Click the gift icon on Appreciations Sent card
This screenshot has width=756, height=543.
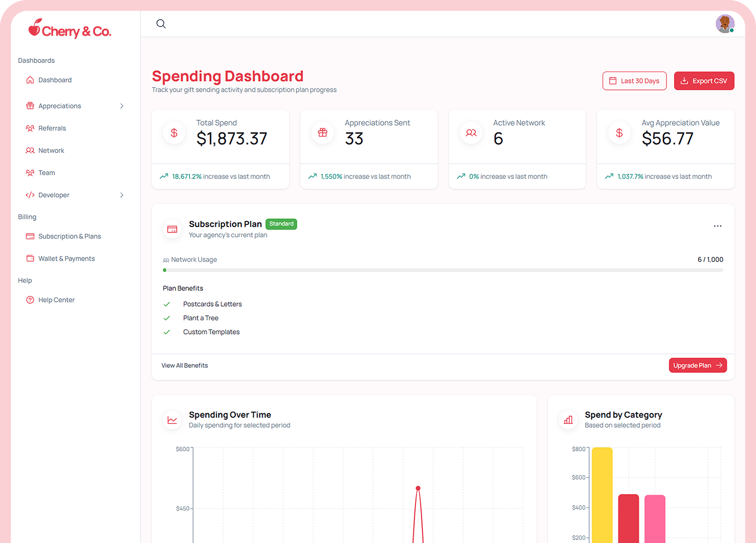point(323,133)
